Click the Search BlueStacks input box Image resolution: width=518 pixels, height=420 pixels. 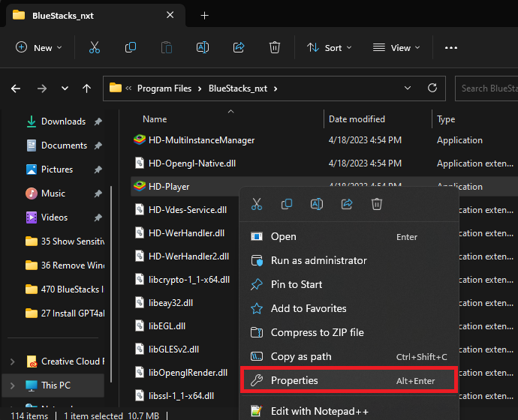(488, 88)
